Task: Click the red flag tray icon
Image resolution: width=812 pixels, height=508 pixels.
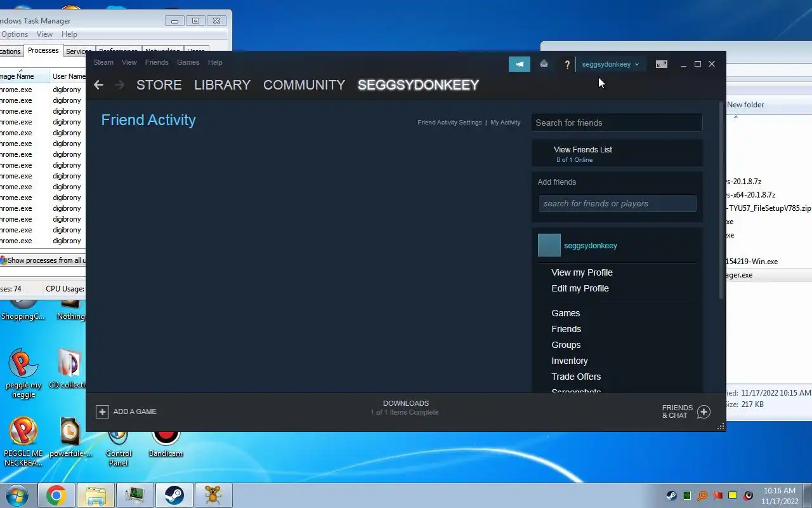Action: point(717,495)
